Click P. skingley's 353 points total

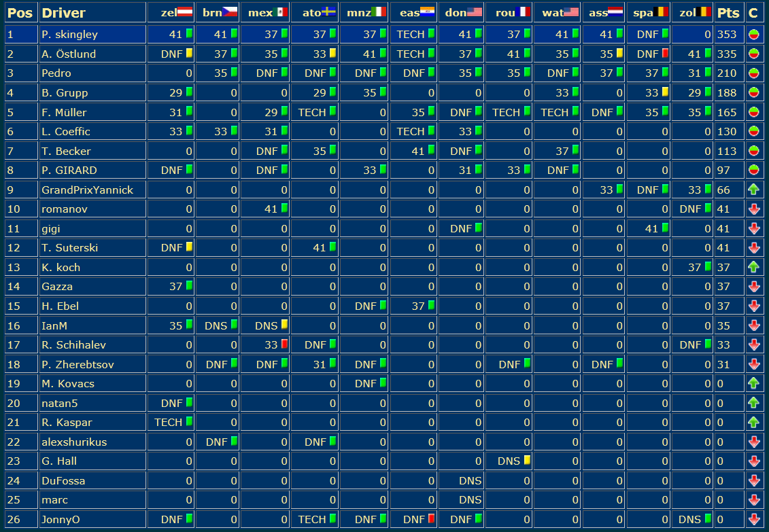coord(728,35)
